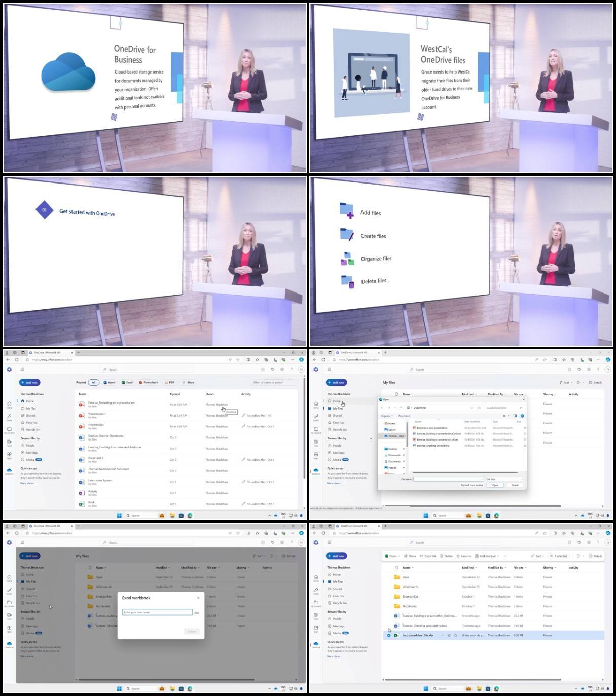Click the horizontal scrollbar beneath the Open dialog page
The height and width of the screenshot is (696, 616).
(x=473, y=506)
